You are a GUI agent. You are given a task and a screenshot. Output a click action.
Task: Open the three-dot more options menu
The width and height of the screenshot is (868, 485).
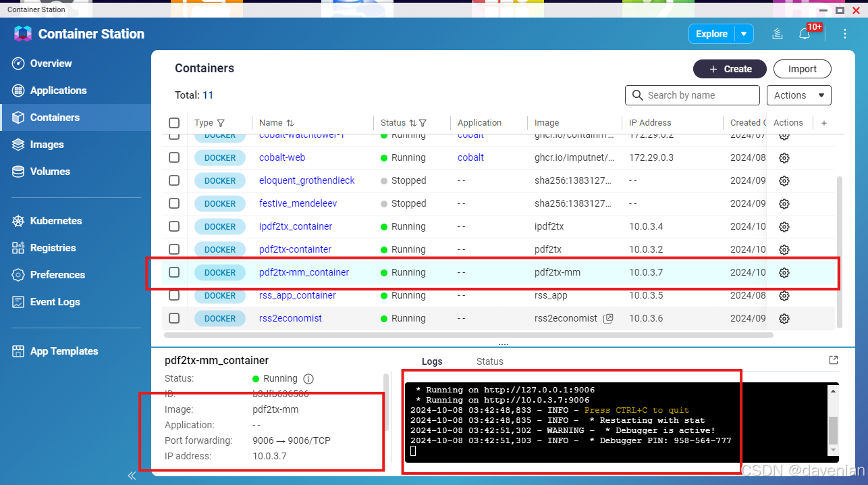pos(845,34)
